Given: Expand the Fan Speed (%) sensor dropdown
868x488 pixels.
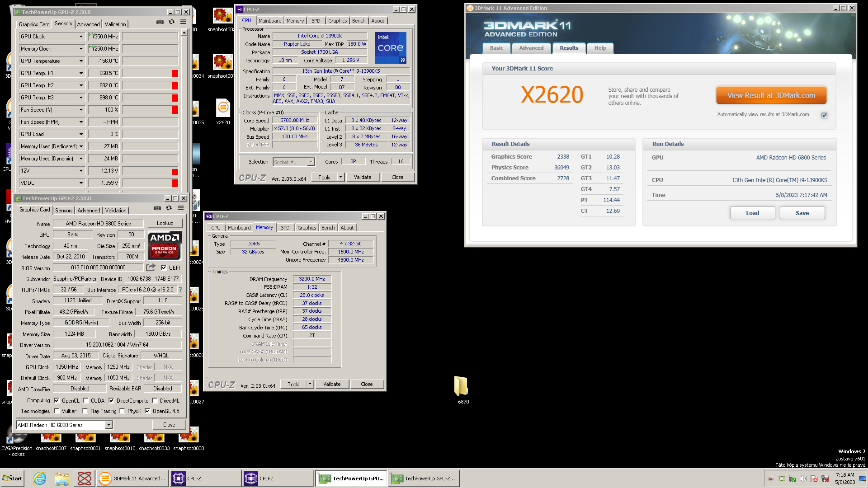Looking at the screenshot, I should coord(81,110).
